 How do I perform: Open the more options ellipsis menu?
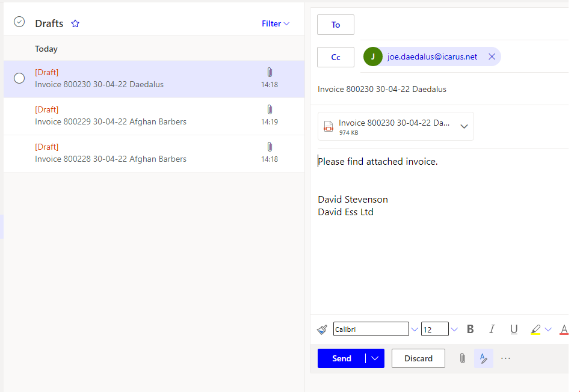pyautogui.click(x=505, y=358)
